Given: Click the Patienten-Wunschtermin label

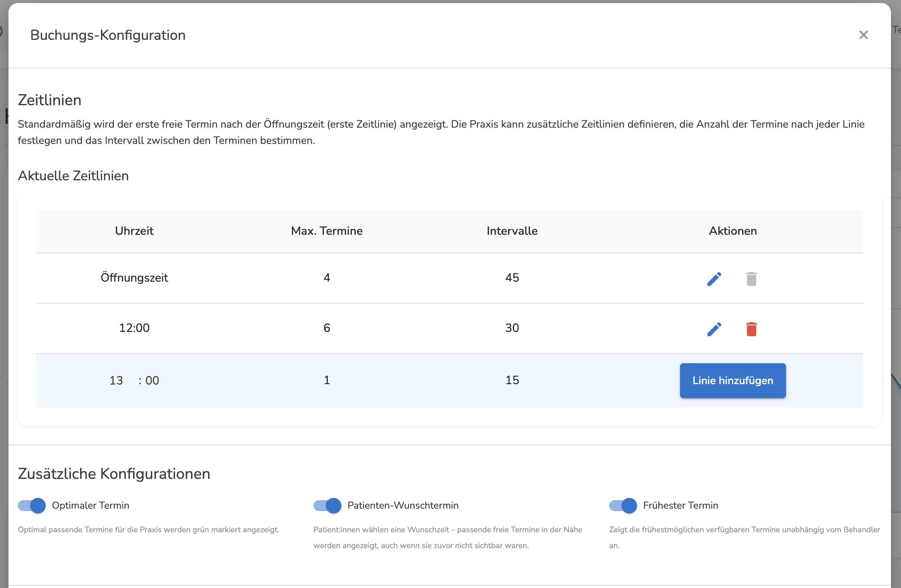Looking at the screenshot, I should click(403, 506).
